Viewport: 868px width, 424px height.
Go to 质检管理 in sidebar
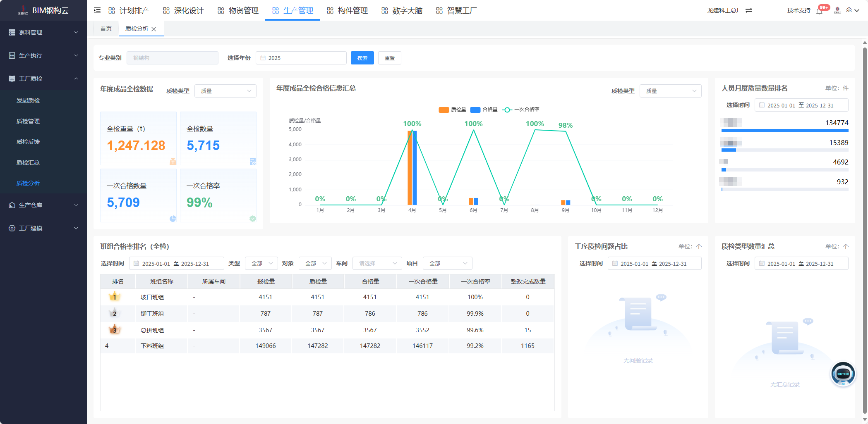click(28, 121)
